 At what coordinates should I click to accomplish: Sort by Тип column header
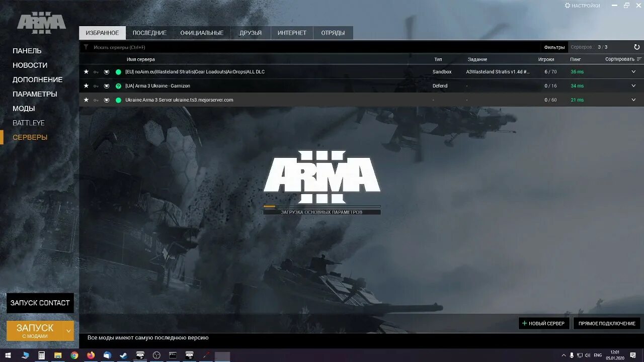coord(438,59)
